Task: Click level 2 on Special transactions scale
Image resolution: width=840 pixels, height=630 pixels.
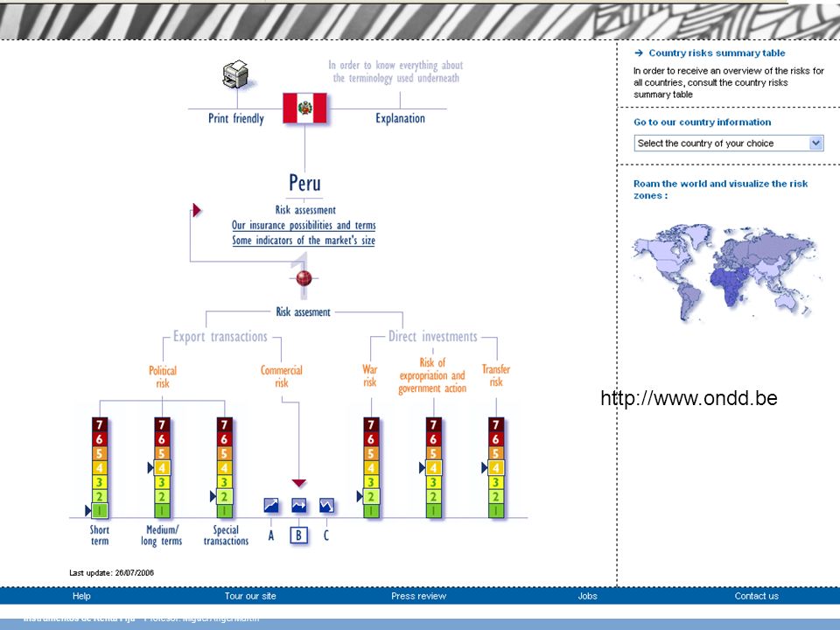Action: pos(225,497)
